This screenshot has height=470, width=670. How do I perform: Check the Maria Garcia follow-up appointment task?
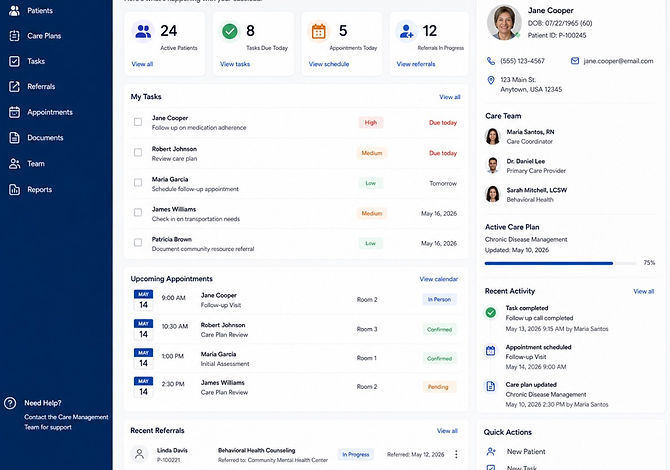tap(138, 182)
